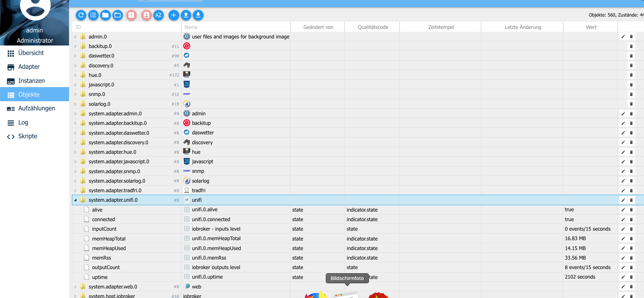The width and height of the screenshot is (644, 298).
Task: Select the connected state row
Action: tap(358, 219)
